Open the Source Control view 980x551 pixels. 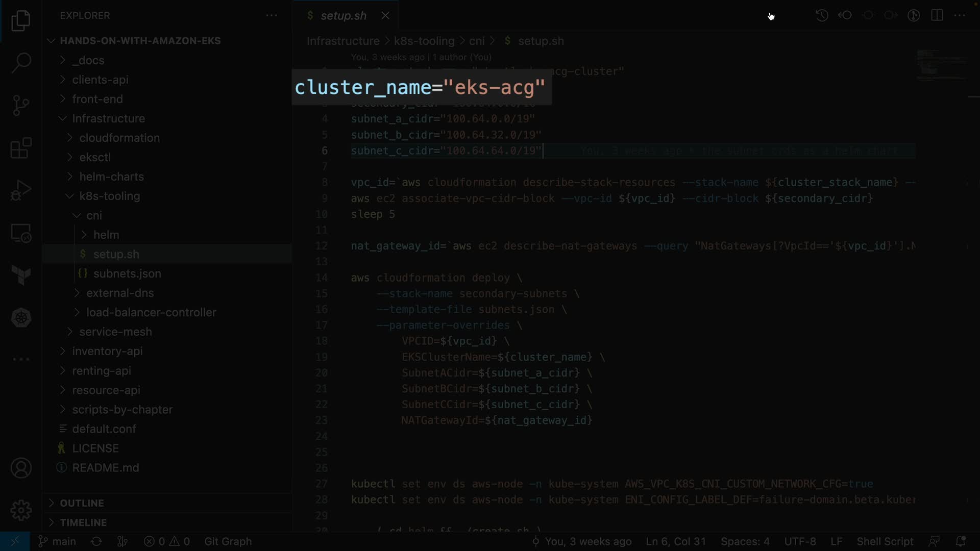click(x=21, y=106)
